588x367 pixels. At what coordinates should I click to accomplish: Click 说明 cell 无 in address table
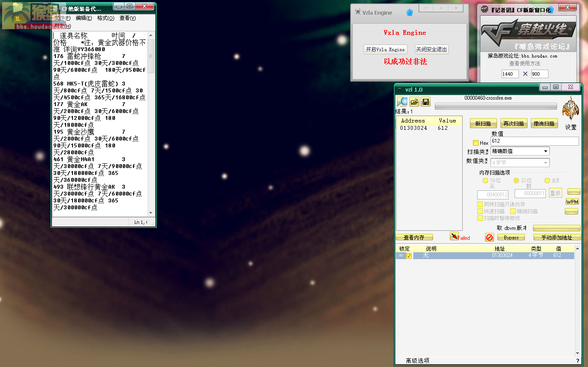click(x=426, y=255)
